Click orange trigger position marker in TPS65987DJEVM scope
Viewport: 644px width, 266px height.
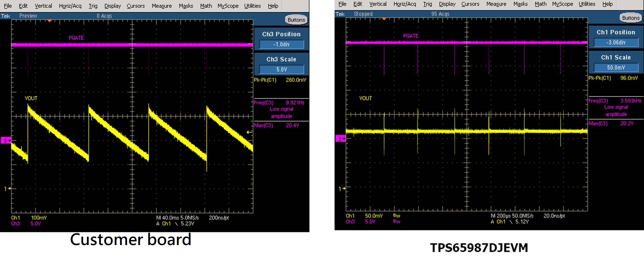[384, 19]
